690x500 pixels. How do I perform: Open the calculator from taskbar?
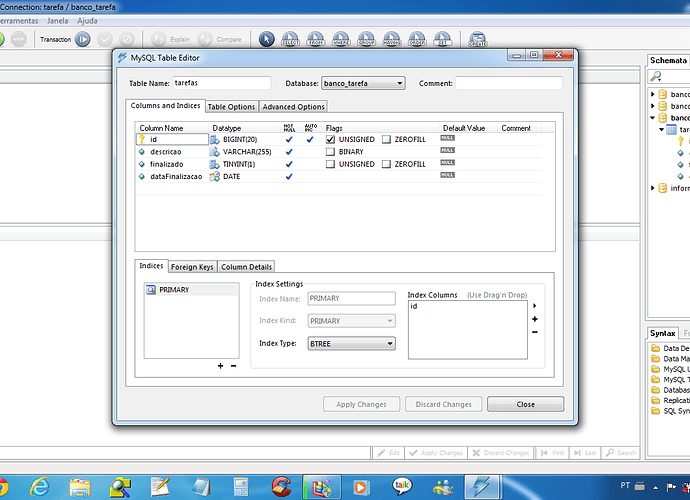[x=241, y=487]
